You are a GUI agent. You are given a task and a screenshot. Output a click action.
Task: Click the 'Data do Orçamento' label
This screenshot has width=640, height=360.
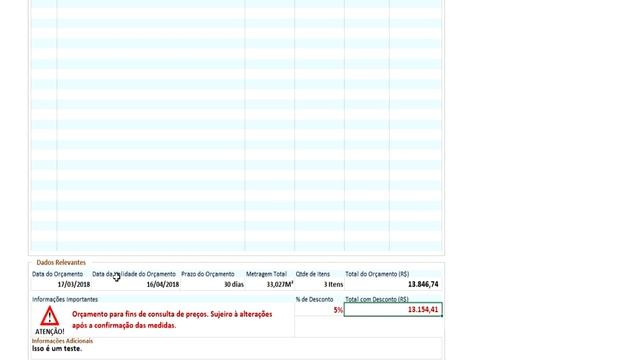[58, 274]
